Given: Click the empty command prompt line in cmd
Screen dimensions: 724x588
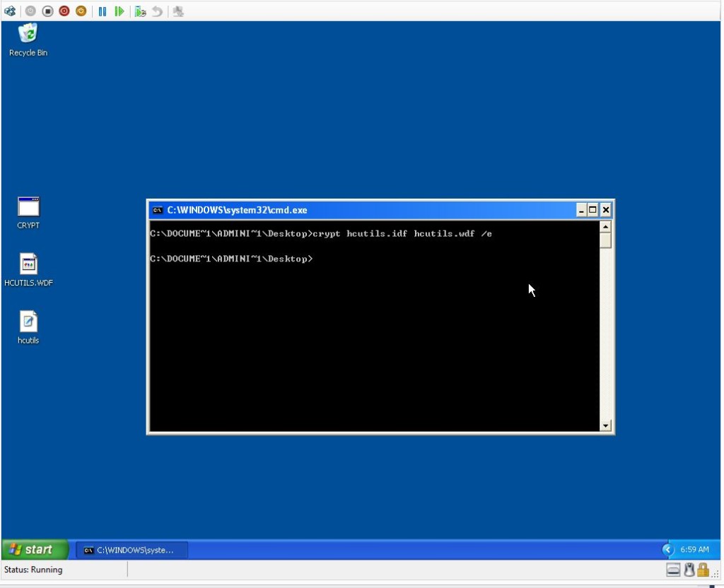Looking at the screenshot, I should tap(231, 259).
